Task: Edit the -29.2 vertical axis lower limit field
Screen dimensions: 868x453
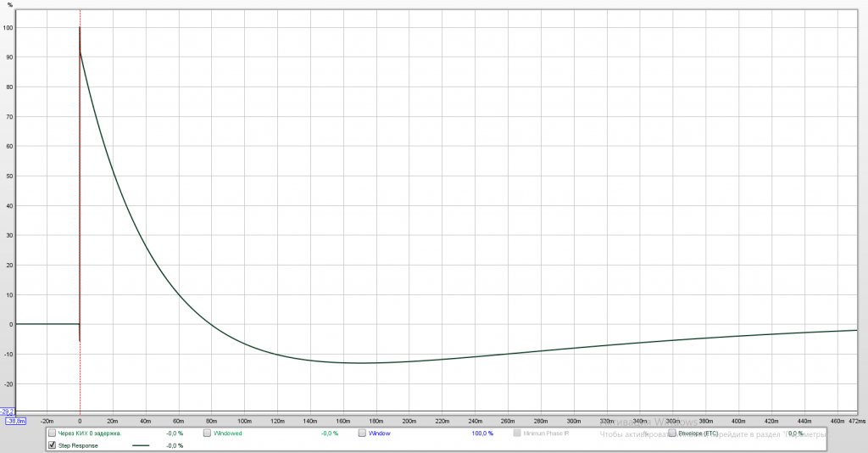Action: (7, 411)
